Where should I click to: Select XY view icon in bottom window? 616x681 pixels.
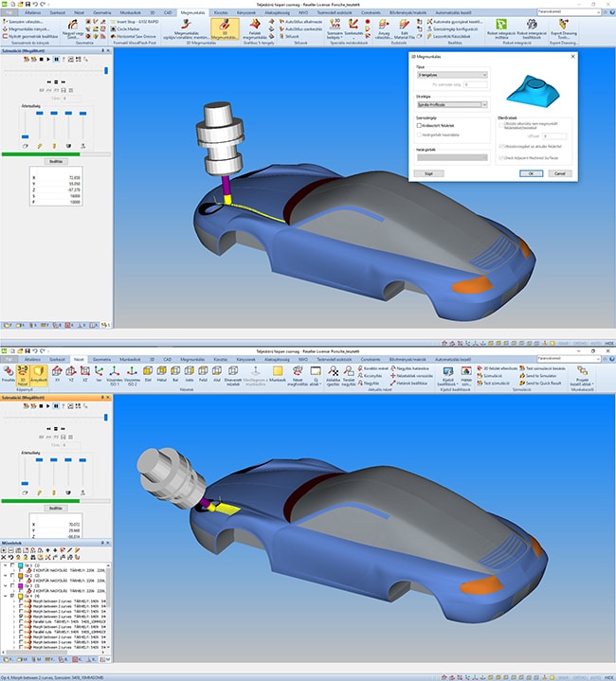57,373
